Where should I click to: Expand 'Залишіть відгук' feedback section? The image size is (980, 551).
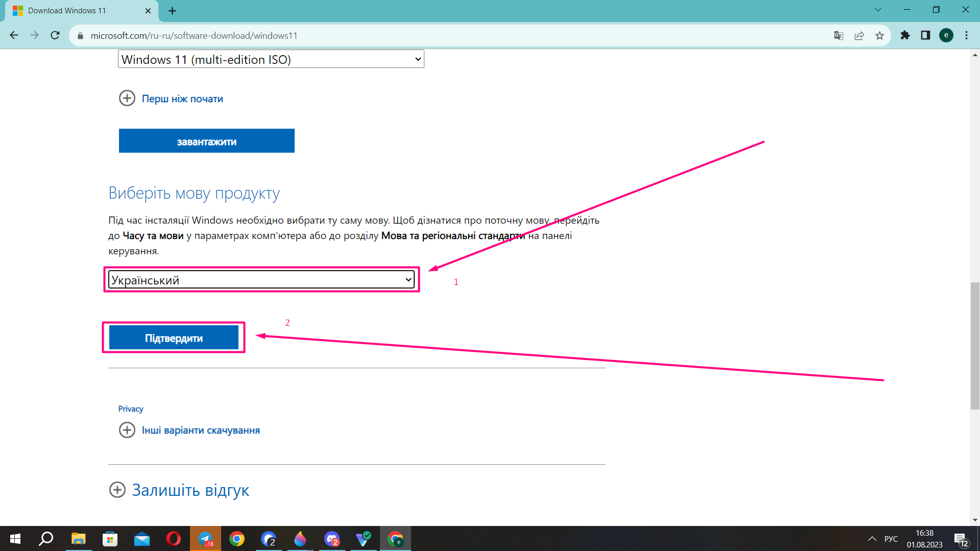tap(179, 490)
